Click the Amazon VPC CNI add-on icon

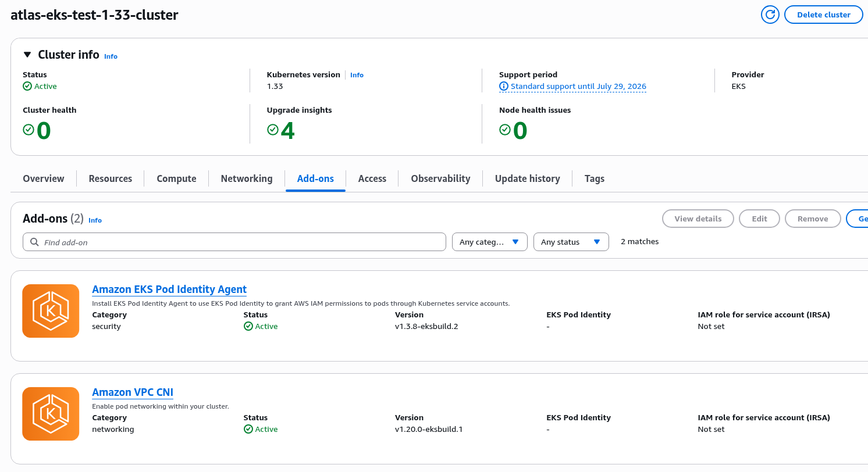click(x=51, y=414)
